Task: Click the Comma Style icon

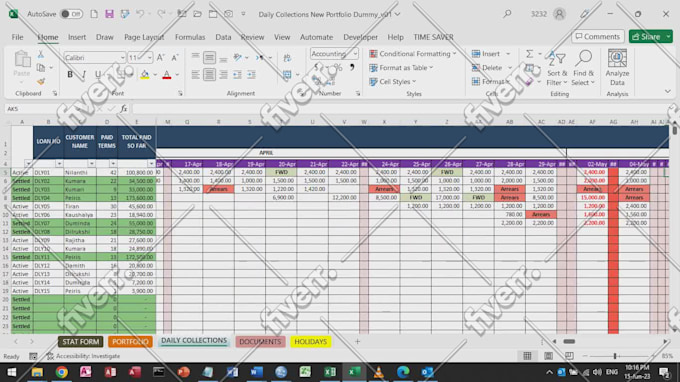Action: click(352, 68)
